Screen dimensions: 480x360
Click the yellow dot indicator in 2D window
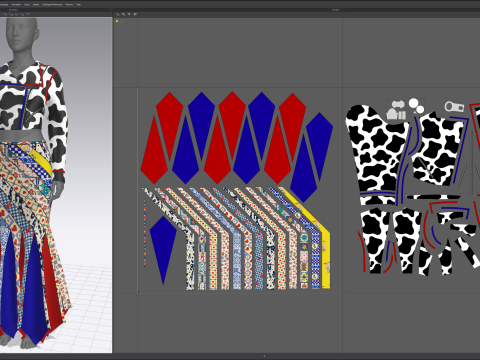(117, 21)
